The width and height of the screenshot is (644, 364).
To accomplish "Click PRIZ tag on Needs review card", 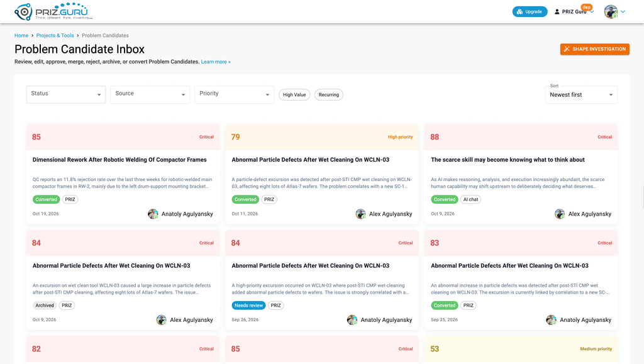I will pyautogui.click(x=275, y=306).
